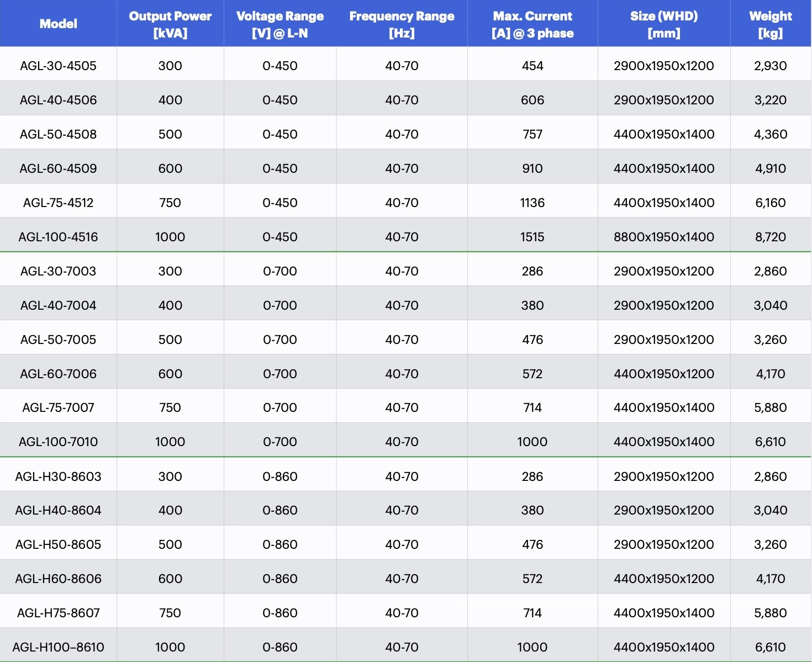Click output power 1000 in AGL-100-7010 row
This screenshot has height=662, width=812.
click(170, 442)
